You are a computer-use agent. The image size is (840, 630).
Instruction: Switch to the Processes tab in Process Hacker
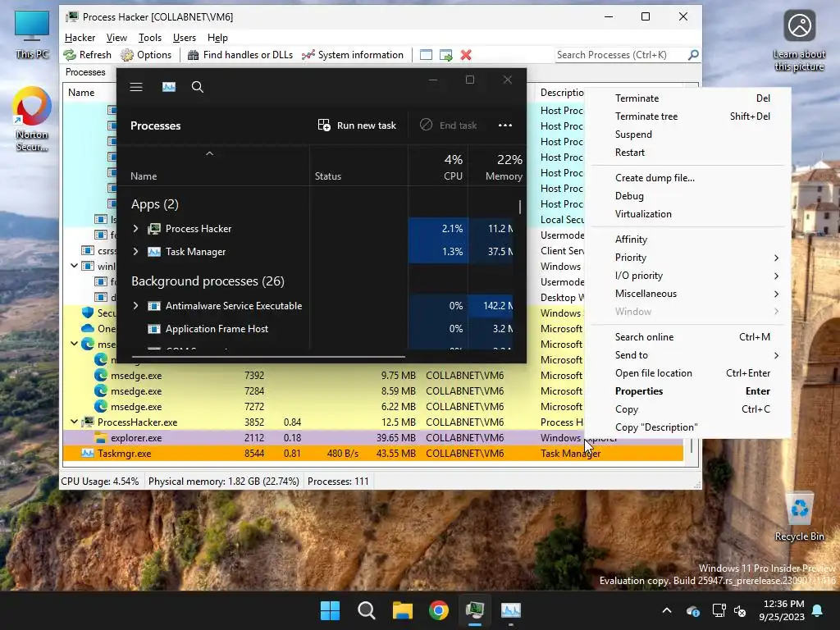pyautogui.click(x=85, y=72)
